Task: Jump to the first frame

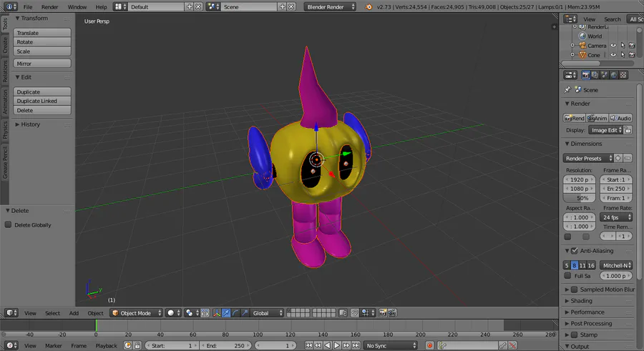Action: point(308,345)
